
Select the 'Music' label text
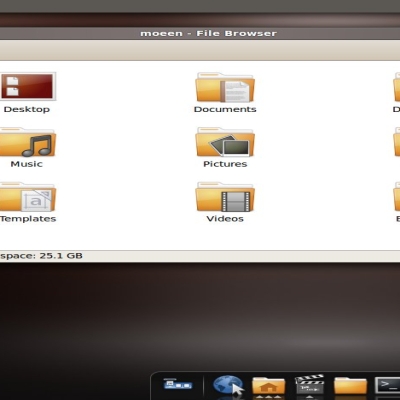[27, 164]
